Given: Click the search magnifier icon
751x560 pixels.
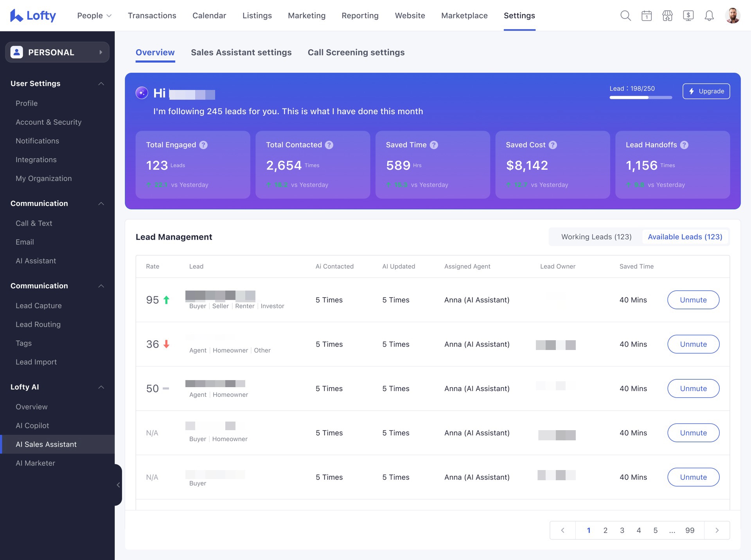Looking at the screenshot, I should point(625,16).
